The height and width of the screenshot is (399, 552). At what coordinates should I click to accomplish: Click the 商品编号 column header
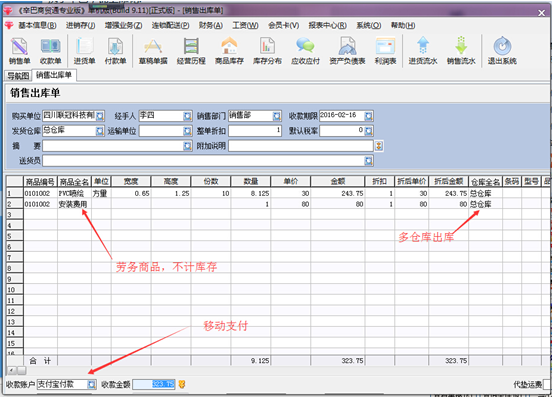(x=40, y=181)
